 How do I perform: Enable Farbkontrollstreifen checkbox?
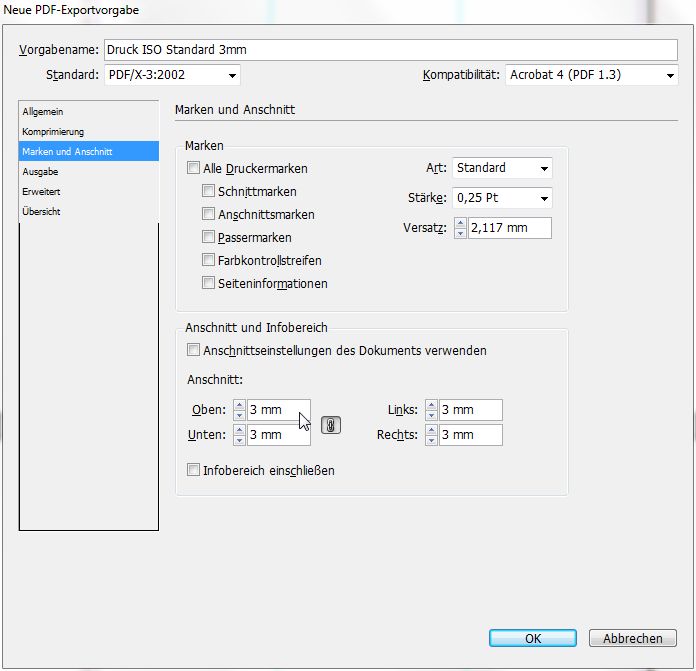click(209, 260)
